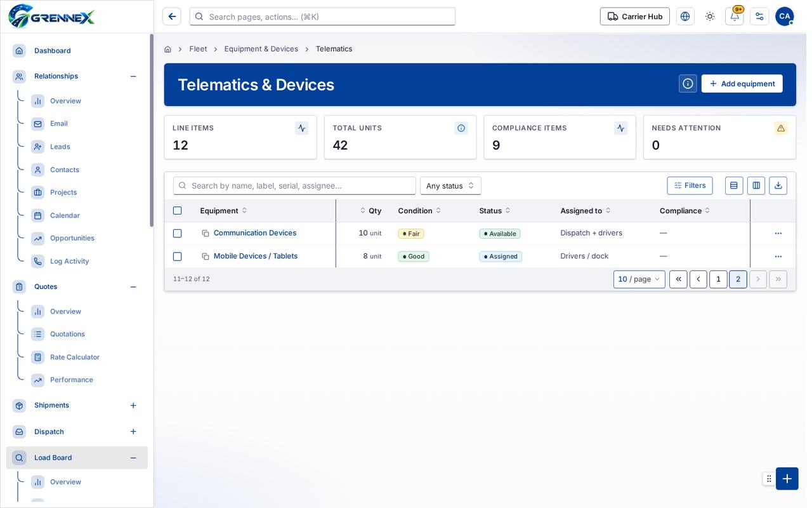Open the 10 / page size dropdown
Viewport: 812px width, 508px height.
tap(639, 279)
